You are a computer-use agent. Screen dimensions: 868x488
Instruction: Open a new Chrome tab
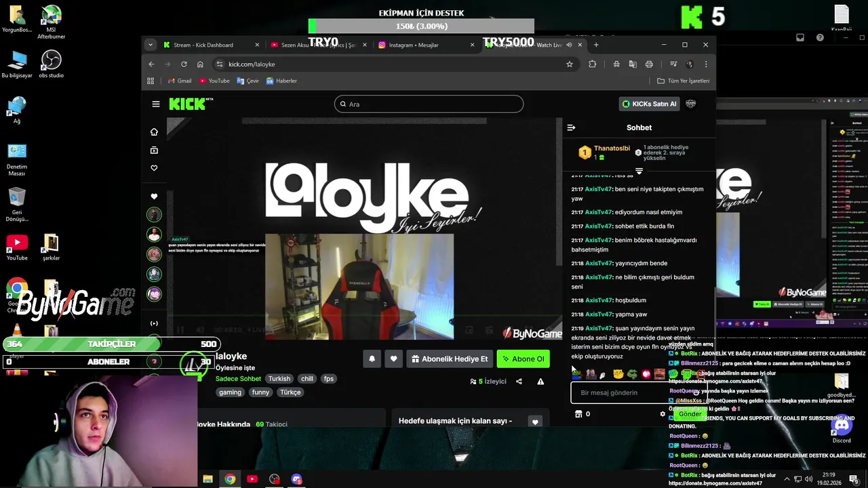[x=596, y=45]
